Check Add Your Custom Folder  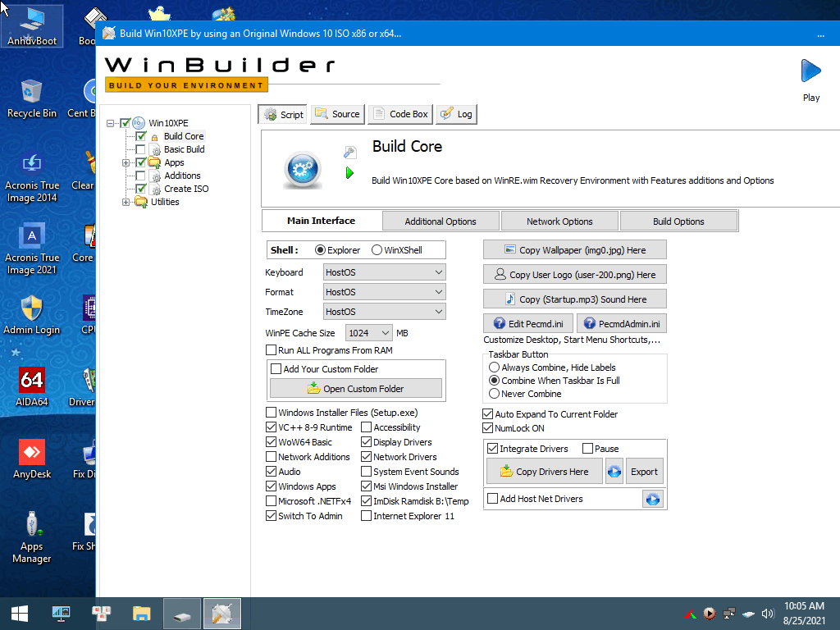pyautogui.click(x=276, y=369)
